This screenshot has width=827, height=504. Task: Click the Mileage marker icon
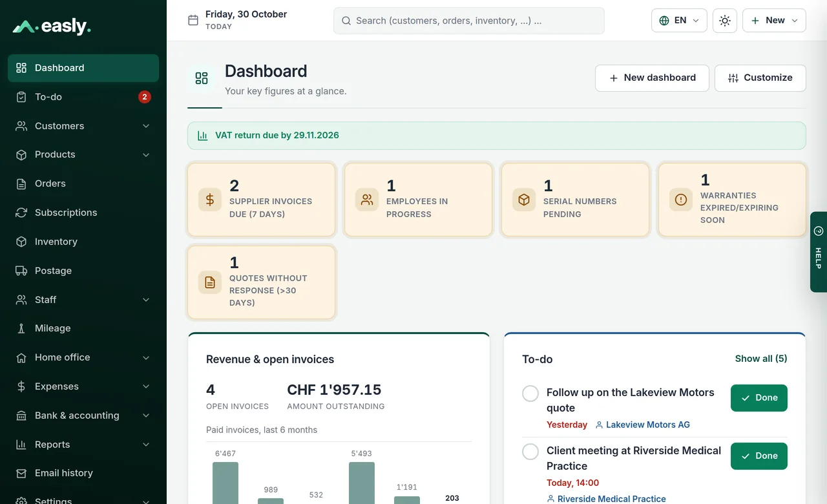[x=21, y=328]
